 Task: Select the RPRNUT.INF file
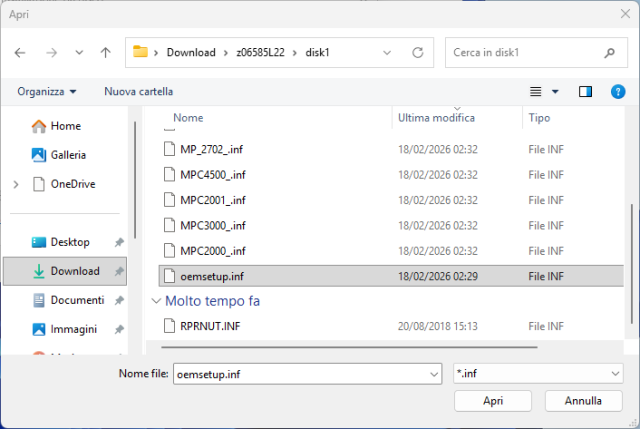210,326
